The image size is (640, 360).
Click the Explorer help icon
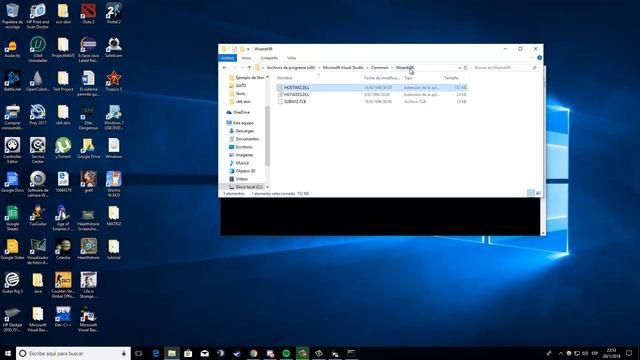coord(539,58)
